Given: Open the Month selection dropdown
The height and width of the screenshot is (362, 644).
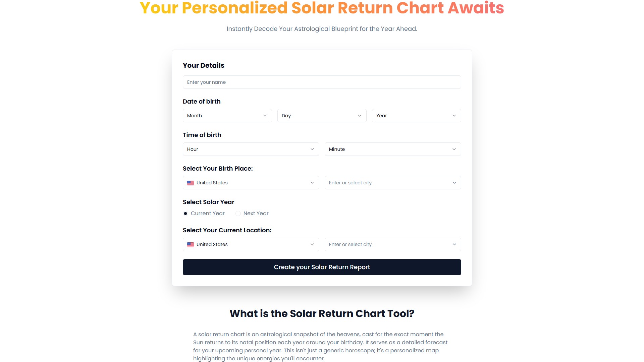Looking at the screenshot, I should coord(227,116).
